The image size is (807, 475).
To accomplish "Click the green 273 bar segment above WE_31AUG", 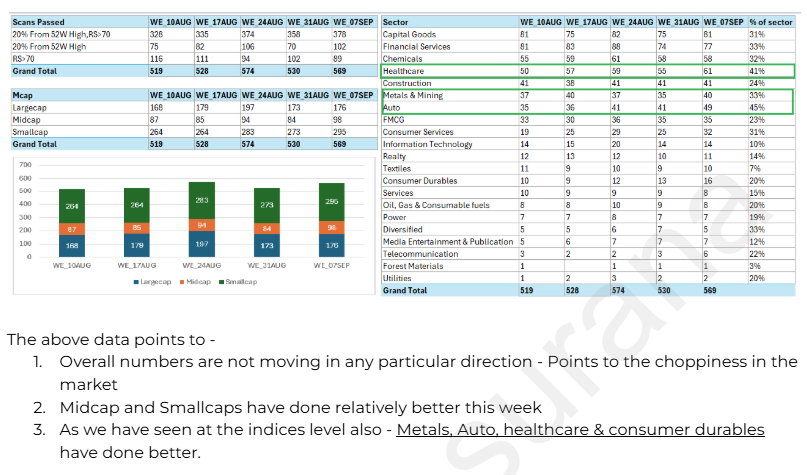I will coord(267,205).
